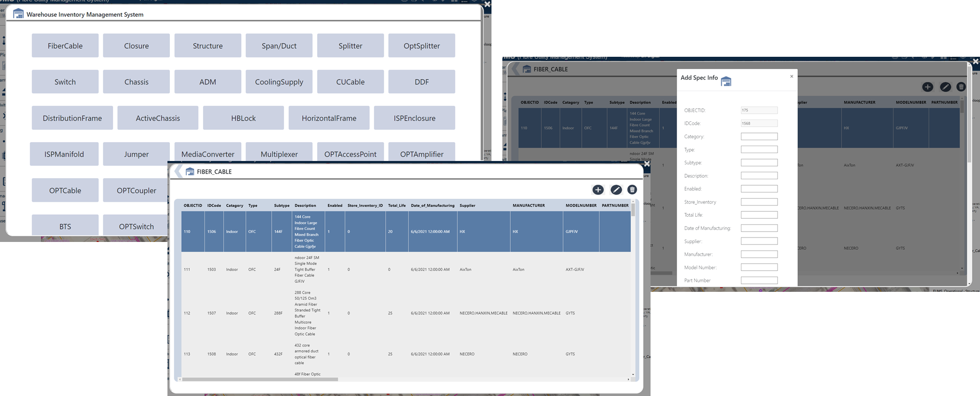Focus the Description input field
Screen dimensions: 980x396
coord(759,176)
